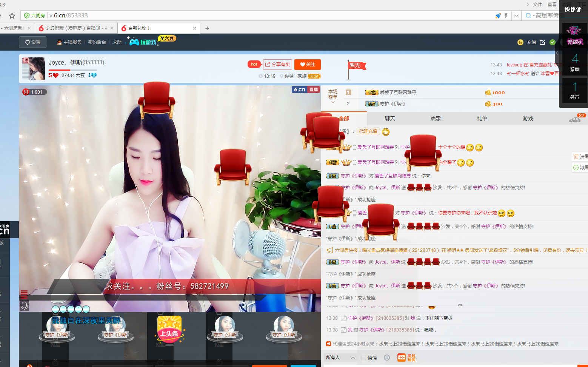Viewport: 588px width, 367px height.
Task: Click the orange 关注 follow button
Action: click(x=308, y=65)
